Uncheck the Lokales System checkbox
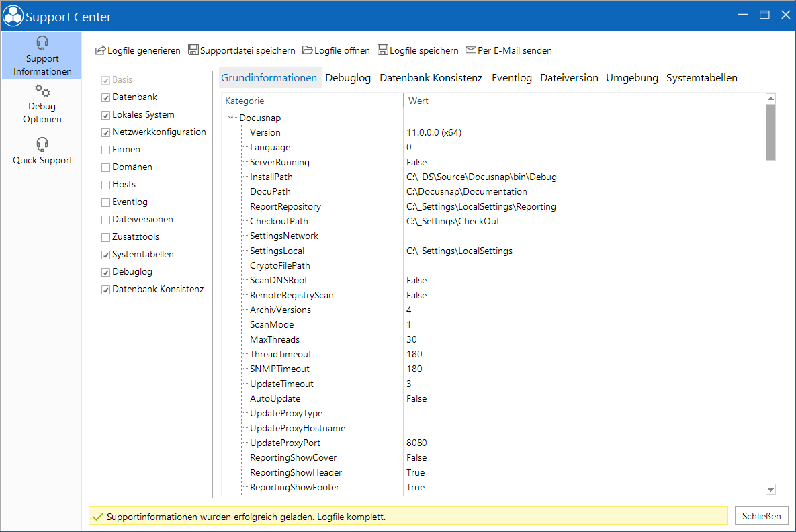Screen dimensions: 796x532 [x=105, y=116]
